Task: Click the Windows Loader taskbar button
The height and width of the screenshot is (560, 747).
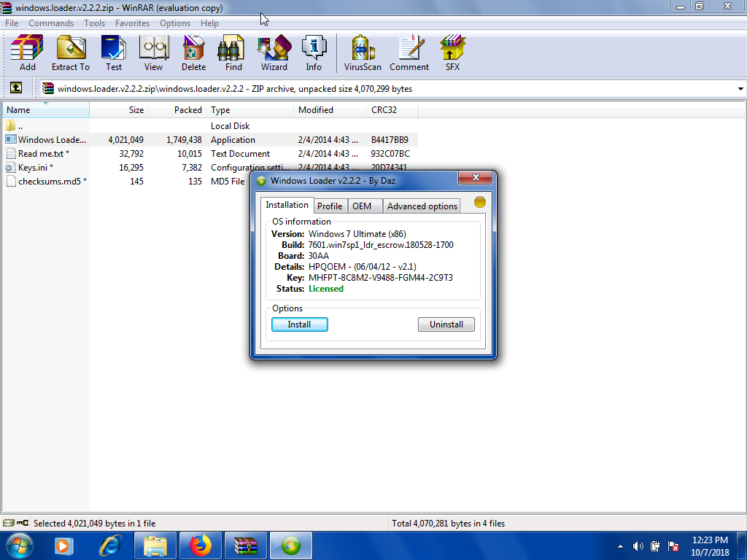Action: pos(291,545)
